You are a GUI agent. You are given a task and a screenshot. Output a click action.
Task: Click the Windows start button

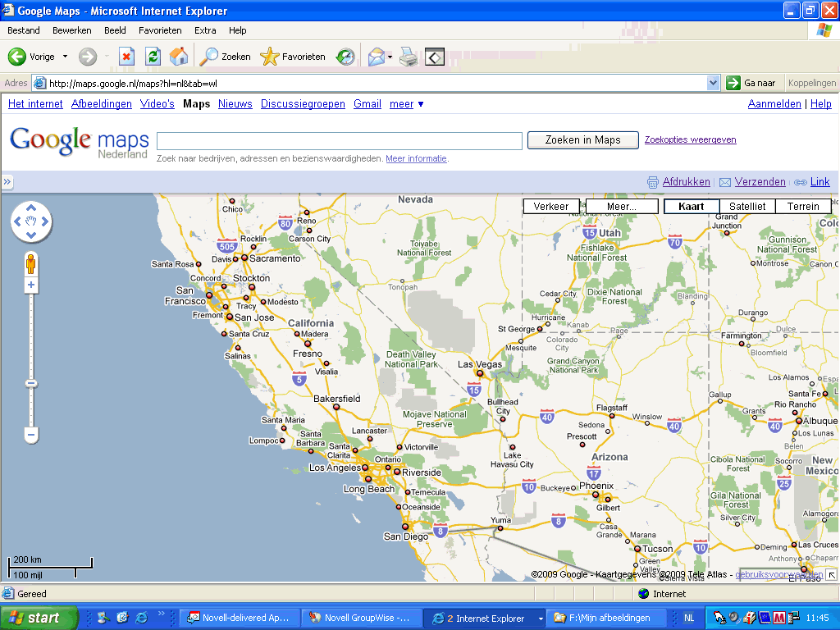click(39, 618)
